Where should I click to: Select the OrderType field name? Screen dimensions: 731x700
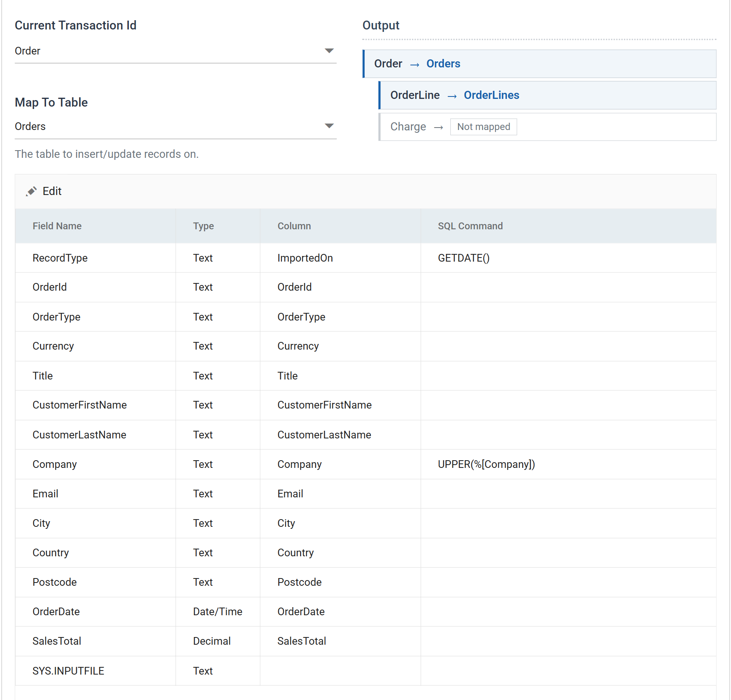[x=57, y=317]
